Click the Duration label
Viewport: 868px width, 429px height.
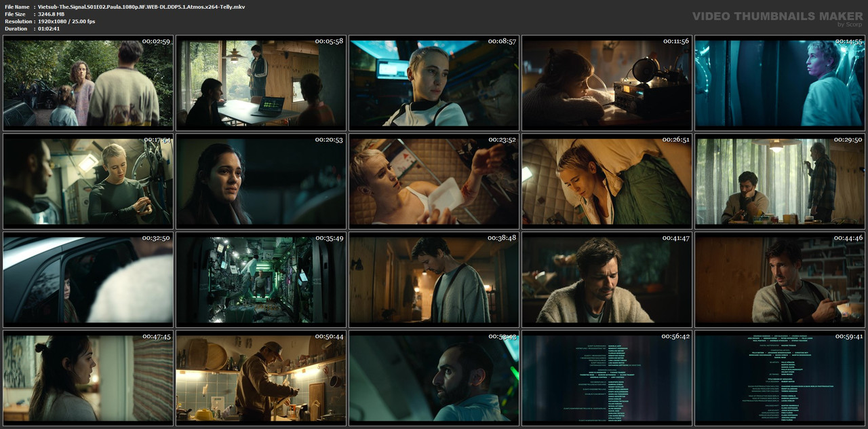pos(16,29)
